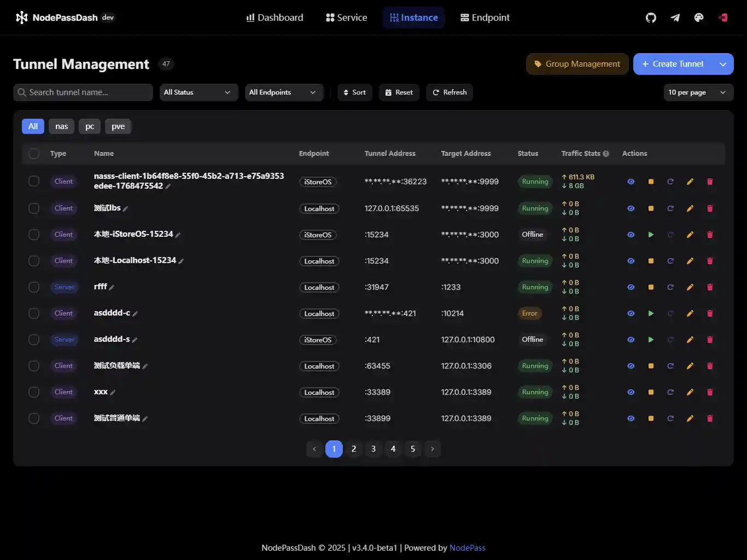Start the asdddd-c tunnel with play icon

coord(651,313)
